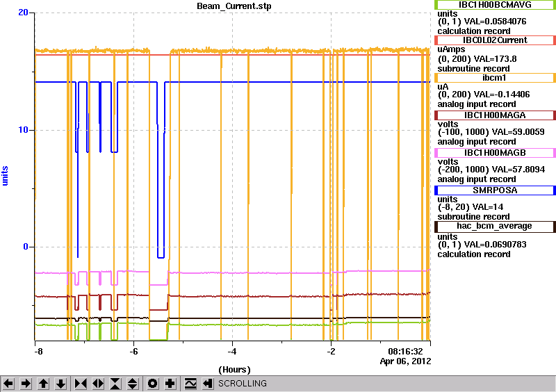This screenshot has height=392, width=556.
Task: Select the IBC1H00MAGA curve legend
Action: [495, 115]
